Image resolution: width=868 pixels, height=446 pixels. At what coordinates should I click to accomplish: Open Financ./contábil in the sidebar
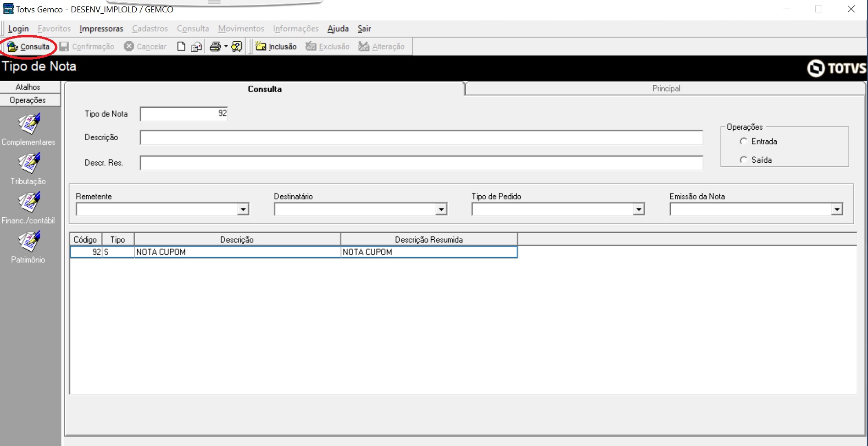28,209
